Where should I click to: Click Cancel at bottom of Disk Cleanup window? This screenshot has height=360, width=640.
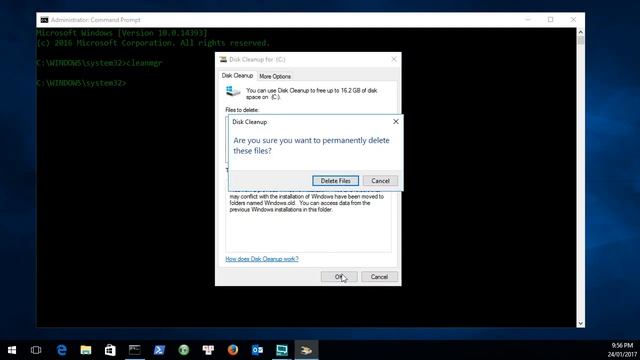pos(379,277)
